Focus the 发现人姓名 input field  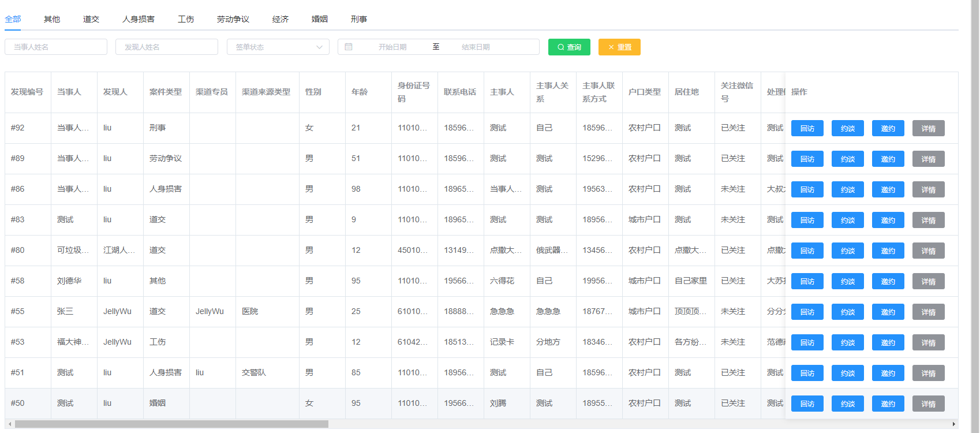click(167, 47)
